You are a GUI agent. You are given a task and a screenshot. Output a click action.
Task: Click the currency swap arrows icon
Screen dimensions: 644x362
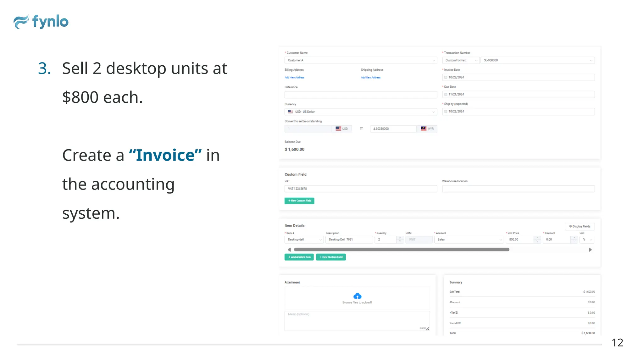click(361, 129)
